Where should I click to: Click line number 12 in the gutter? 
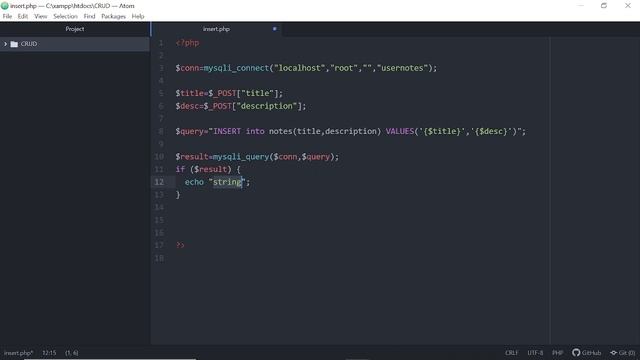159,182
